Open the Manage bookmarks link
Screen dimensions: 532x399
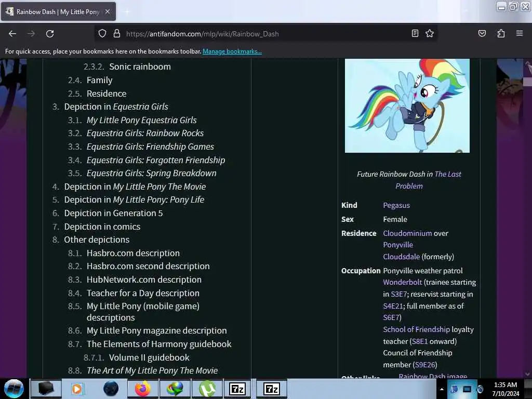click(x=232, y=51)
